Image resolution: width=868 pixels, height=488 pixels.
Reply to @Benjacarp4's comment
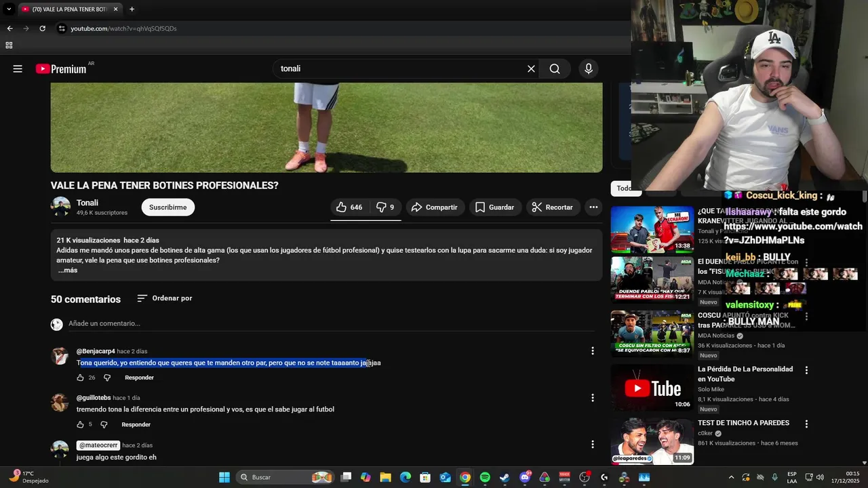tap(139, 378)
